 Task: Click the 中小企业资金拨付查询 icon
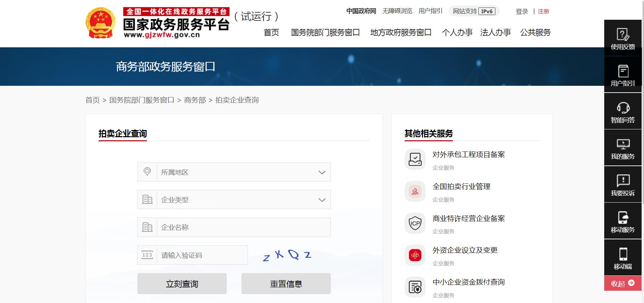415,287
